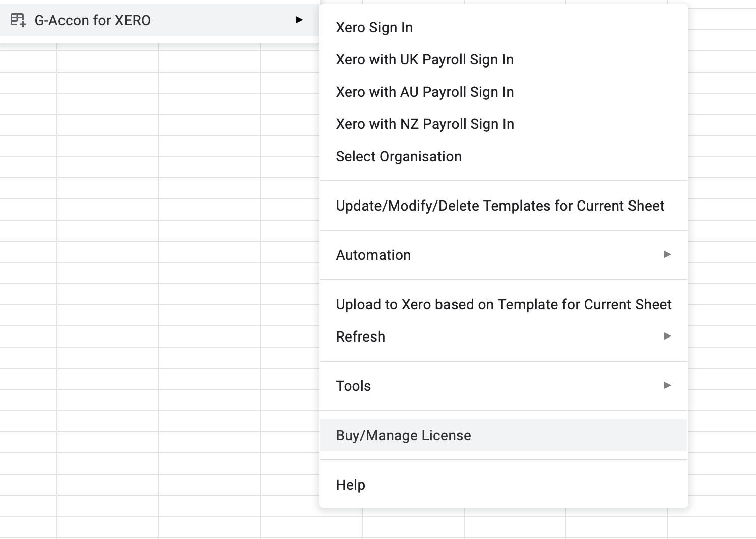Expand the G-Accon for XERO submenu arrow
Image resolution: width=756 pixels, height=539 pixels.
pos(299,20)
